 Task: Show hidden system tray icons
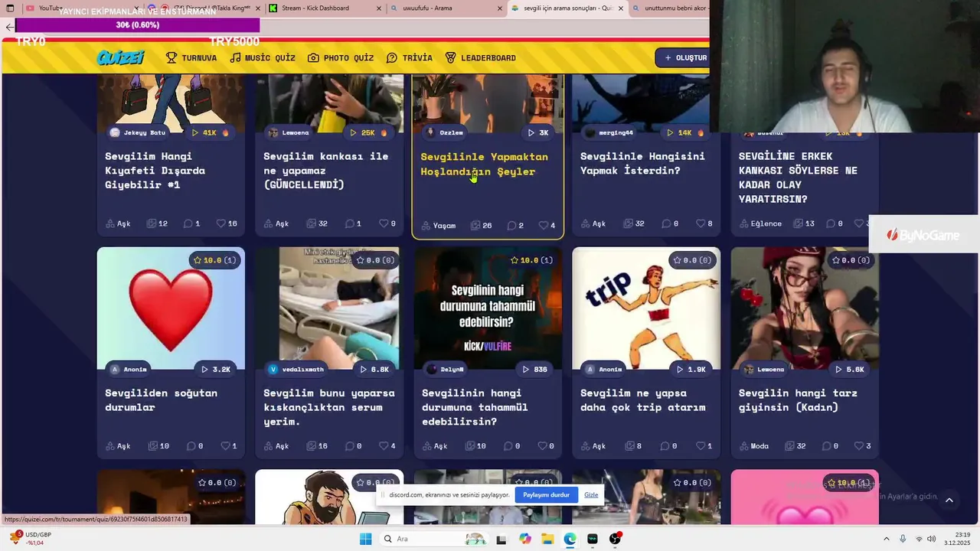[887, 539]
